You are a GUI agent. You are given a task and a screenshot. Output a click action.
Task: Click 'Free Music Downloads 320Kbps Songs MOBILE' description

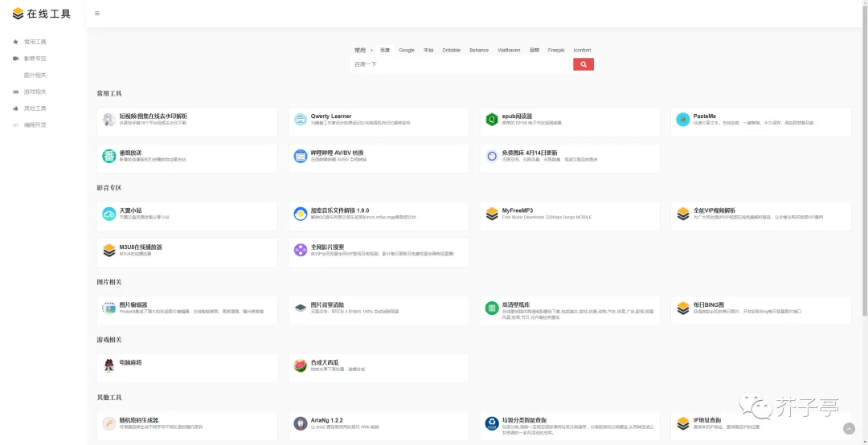click(x=547, y=218)
